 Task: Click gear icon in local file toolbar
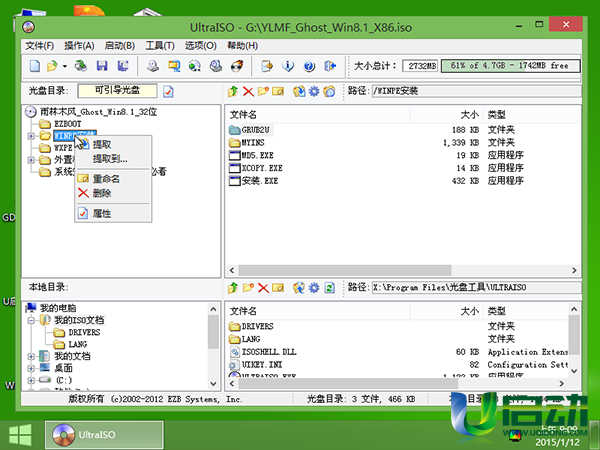pos(314,287)
